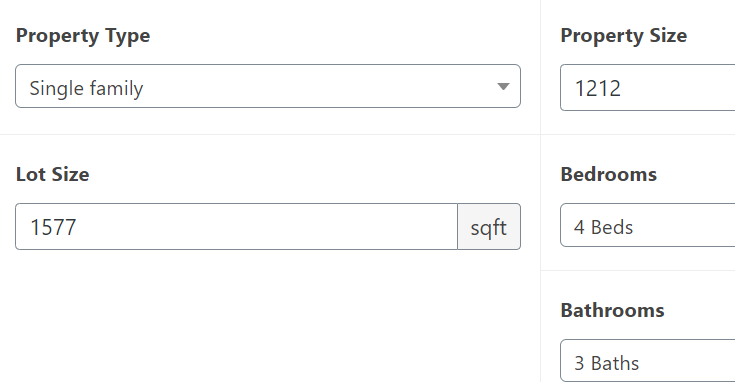Click the sqft unit addon
This screenshot has width=735, height=382.
click(x=489, y=226)
